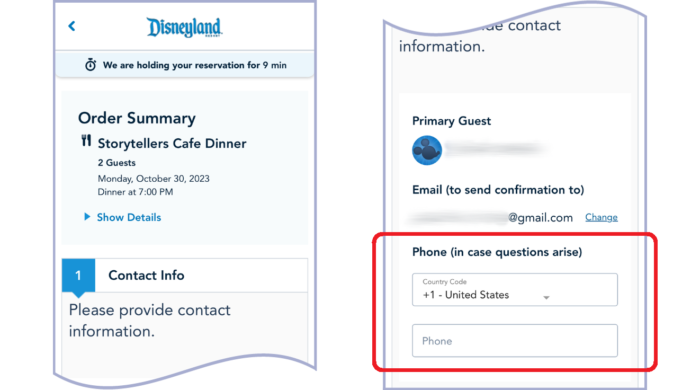Click the Change email link
This screenshot has width=700, height=390.
[x=601, y=217]
